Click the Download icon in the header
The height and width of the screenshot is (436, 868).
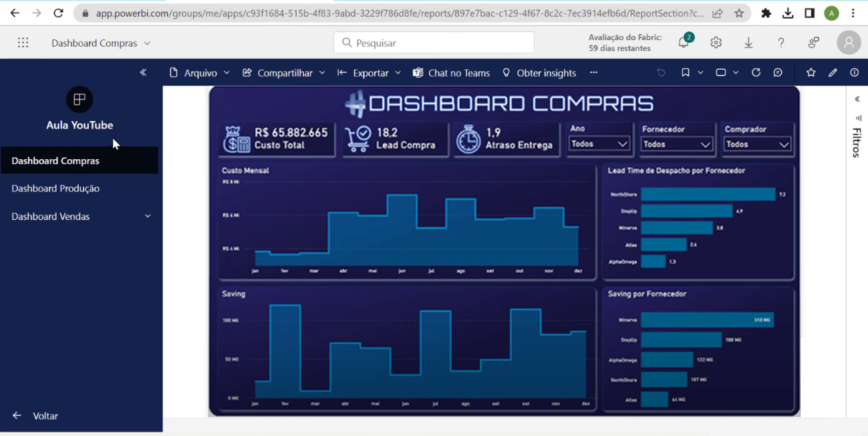point(748,41)
